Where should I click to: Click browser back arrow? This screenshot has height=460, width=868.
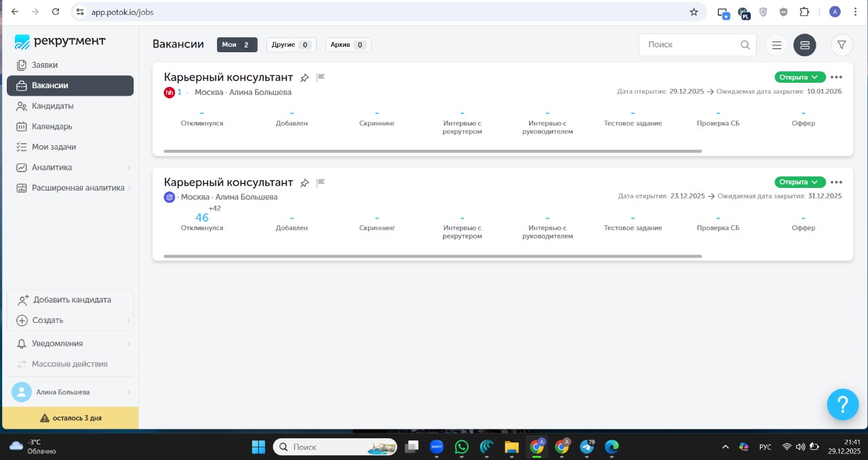(x=15, y=12)
